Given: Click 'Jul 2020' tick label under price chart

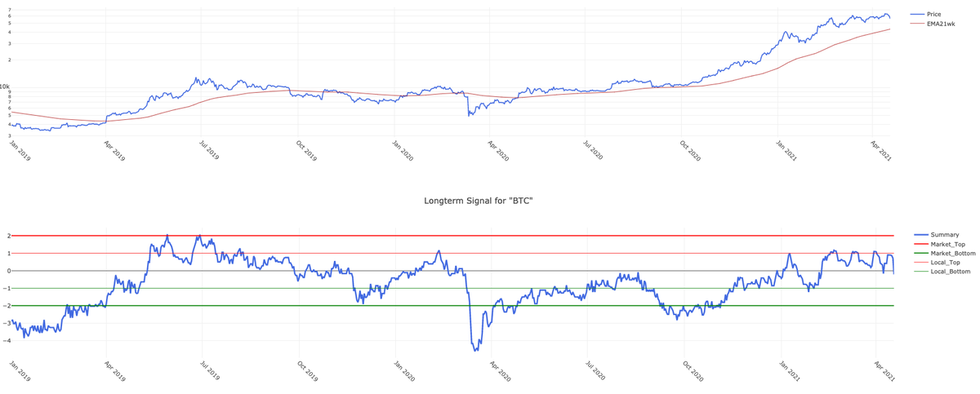Looking at the screenshot, I should [x=594, y=151].
